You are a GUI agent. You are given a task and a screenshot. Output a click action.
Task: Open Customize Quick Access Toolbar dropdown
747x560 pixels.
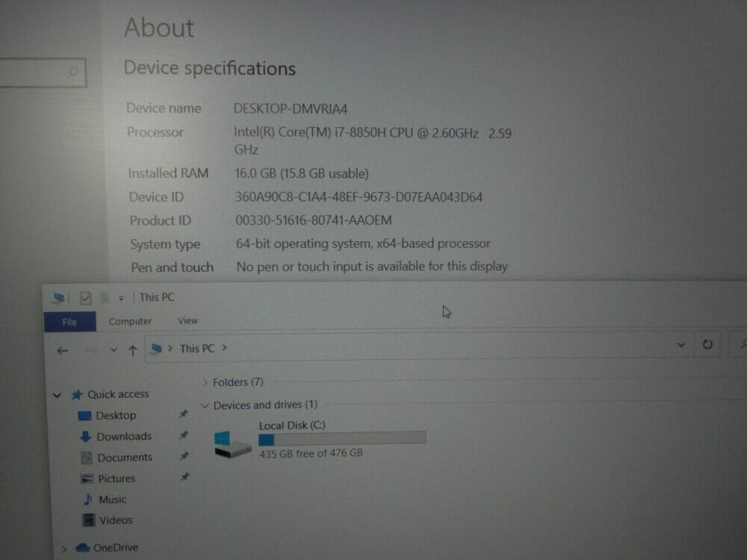(x=121, y=298)
